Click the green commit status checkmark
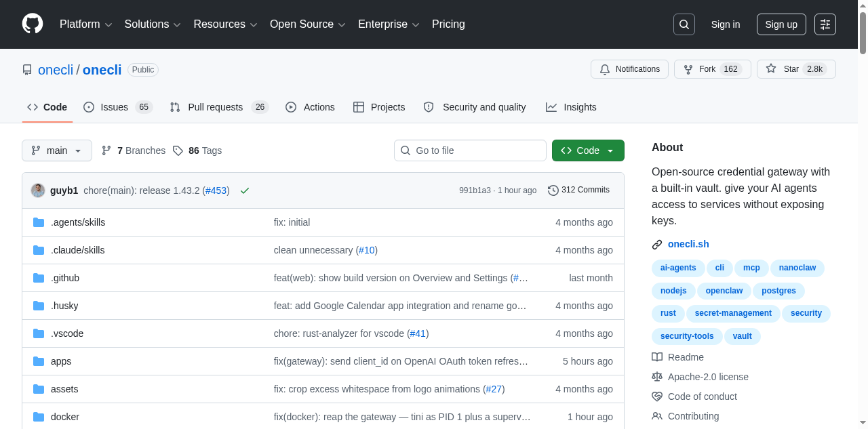The image size is (868, 429). point(245,190)
